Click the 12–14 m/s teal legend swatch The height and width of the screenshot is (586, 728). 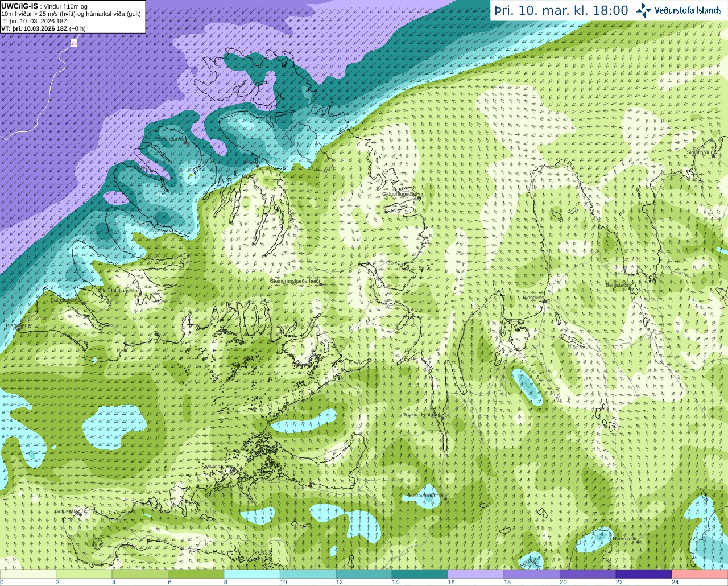[x=364, y=574]
